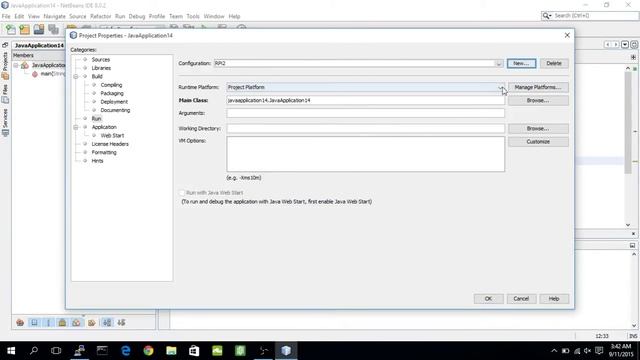Click Cancel in Project Properties
The height and width of the screenshot is (360, 640).
pos(521,299)
